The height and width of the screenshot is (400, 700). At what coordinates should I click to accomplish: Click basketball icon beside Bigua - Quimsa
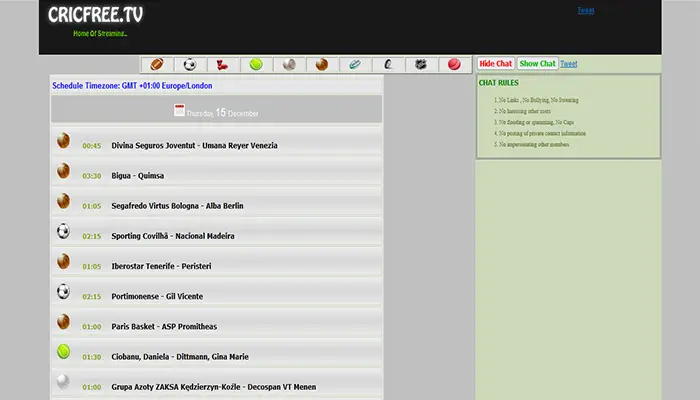pyautogui.click(x=63, y=171)
